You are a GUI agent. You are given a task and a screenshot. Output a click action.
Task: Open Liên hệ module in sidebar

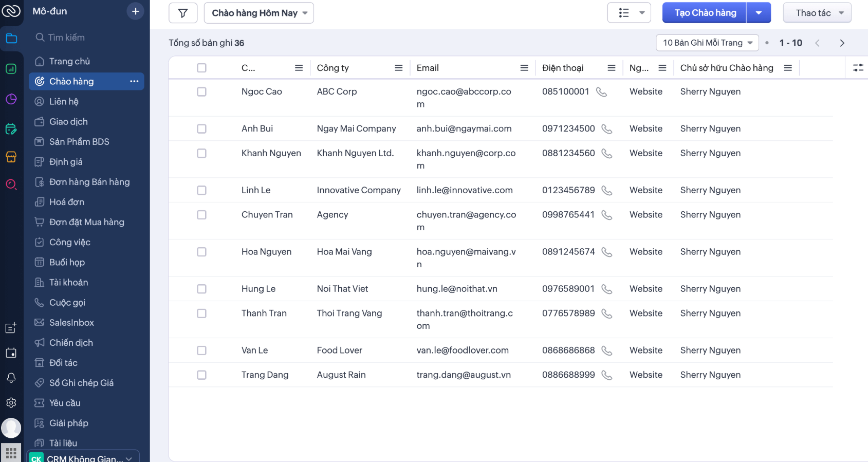64,102
